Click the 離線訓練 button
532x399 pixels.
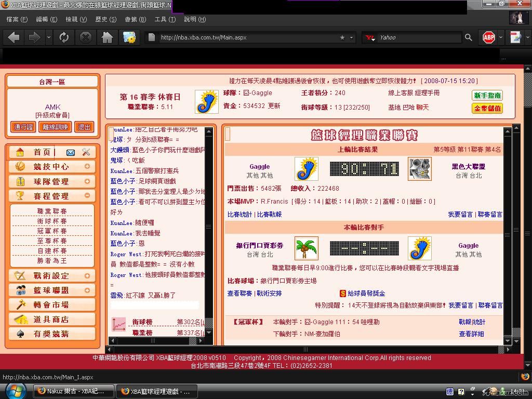tap(55, 127)
